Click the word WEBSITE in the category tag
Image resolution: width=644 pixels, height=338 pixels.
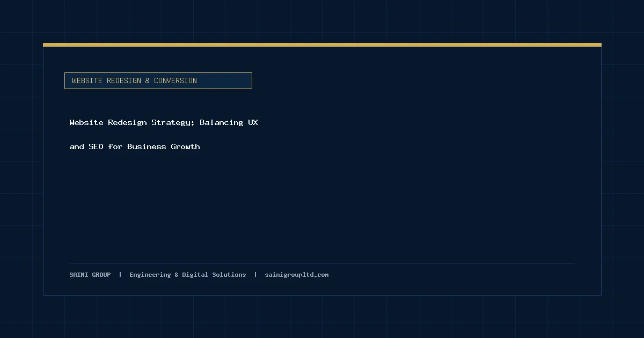tap(87, 80)
